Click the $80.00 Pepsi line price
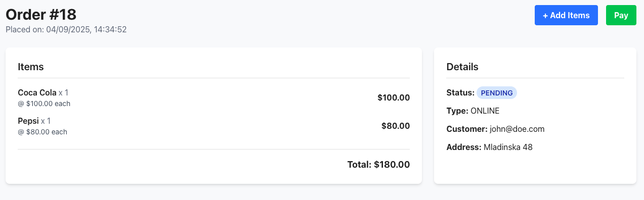 click(396, 126)
